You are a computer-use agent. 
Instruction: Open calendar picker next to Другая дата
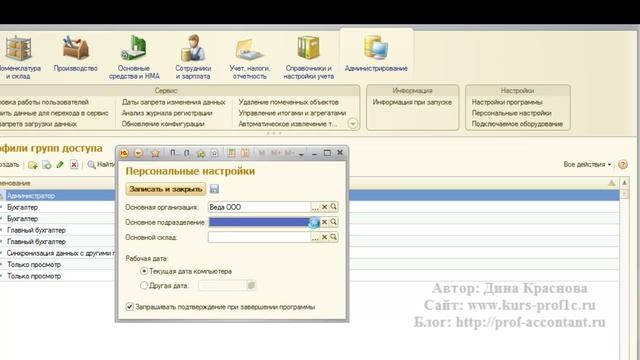pyautogui.click(x=251, y=285)
